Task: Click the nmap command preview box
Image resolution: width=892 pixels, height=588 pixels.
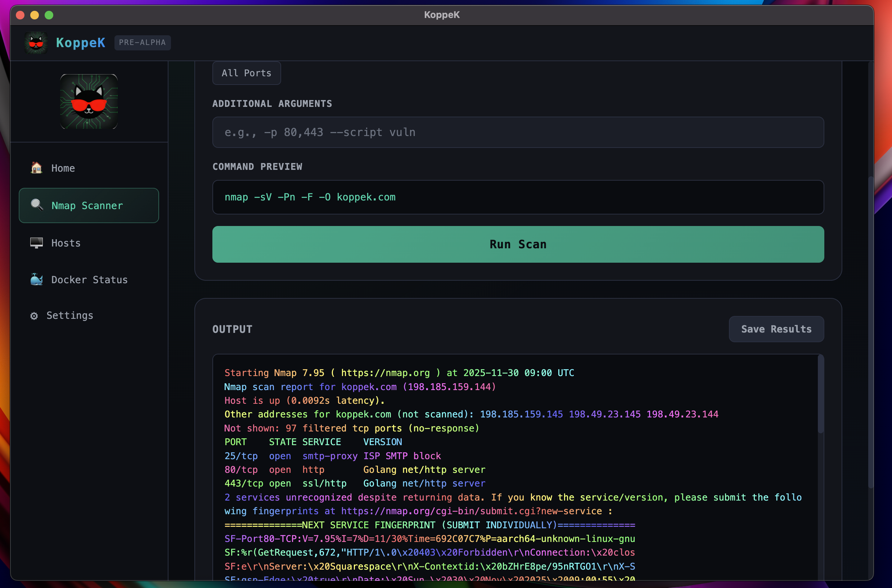Action: (518, 197)
